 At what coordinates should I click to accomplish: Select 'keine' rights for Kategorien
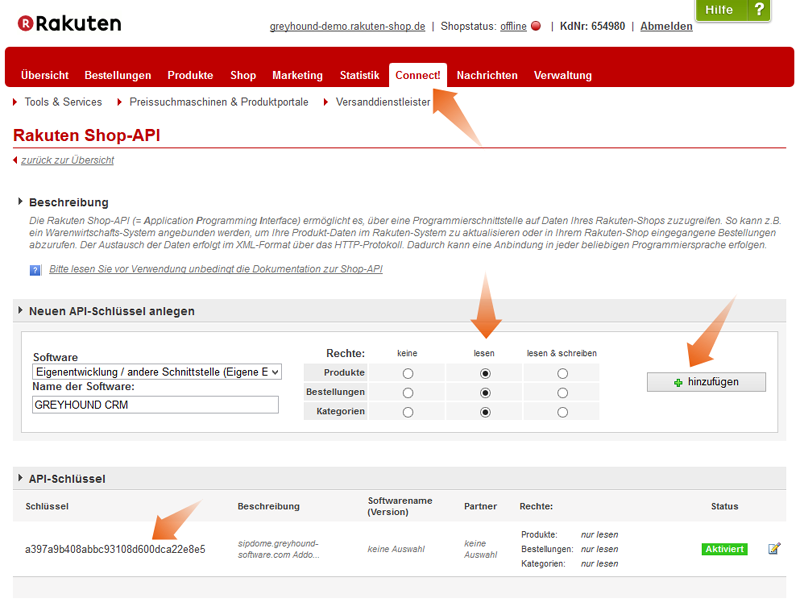coord(408,412)
